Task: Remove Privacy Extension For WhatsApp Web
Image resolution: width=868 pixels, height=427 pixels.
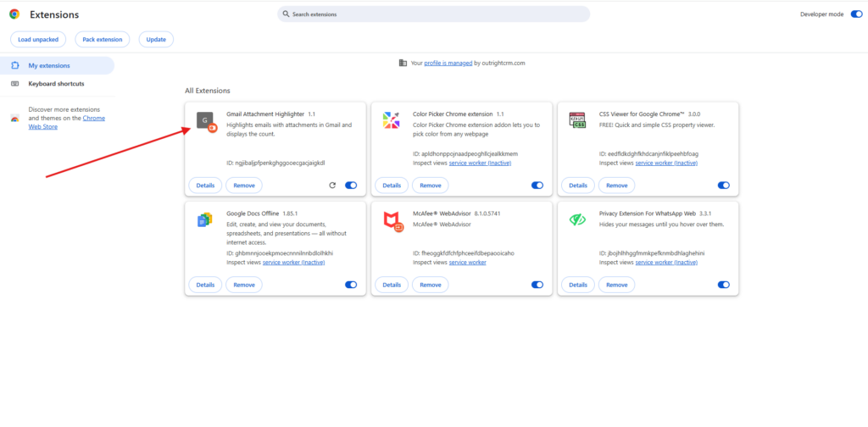Action: tap(617, 285)
